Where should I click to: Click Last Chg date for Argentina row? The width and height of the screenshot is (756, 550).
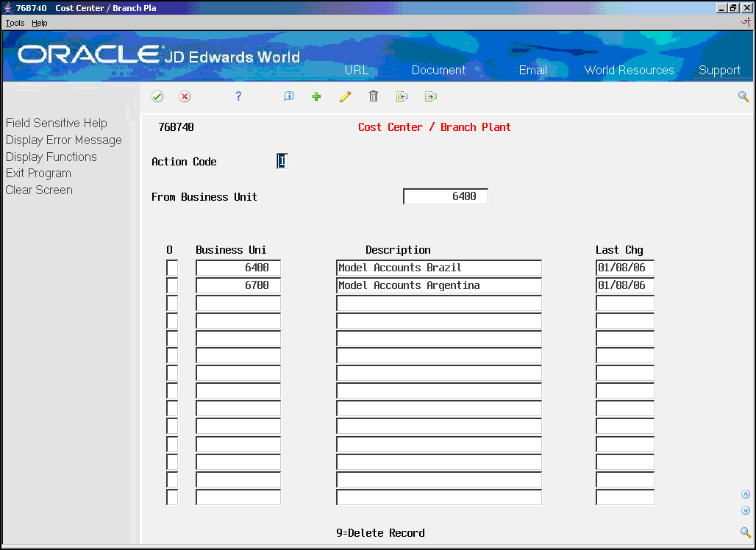pyautogui.click(x=625, y=285)
